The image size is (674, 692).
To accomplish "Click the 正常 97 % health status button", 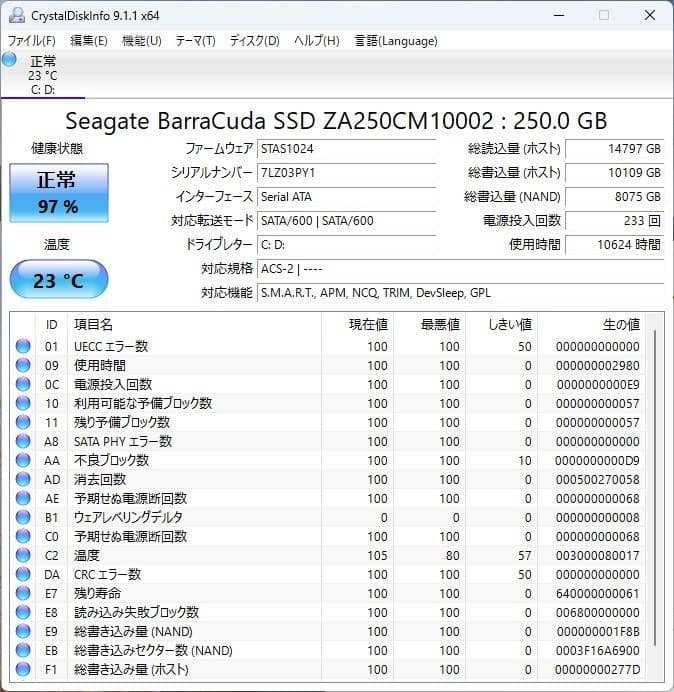I will pos(59,193).
